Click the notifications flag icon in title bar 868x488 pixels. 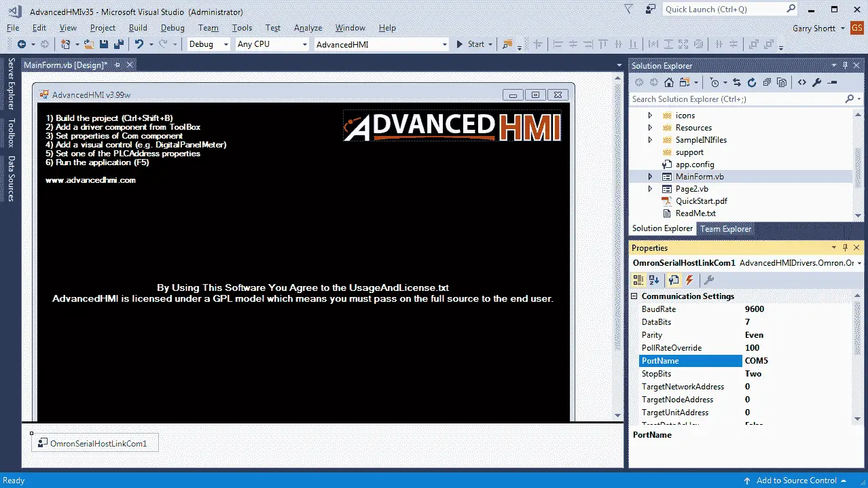(x=630, y=10)
